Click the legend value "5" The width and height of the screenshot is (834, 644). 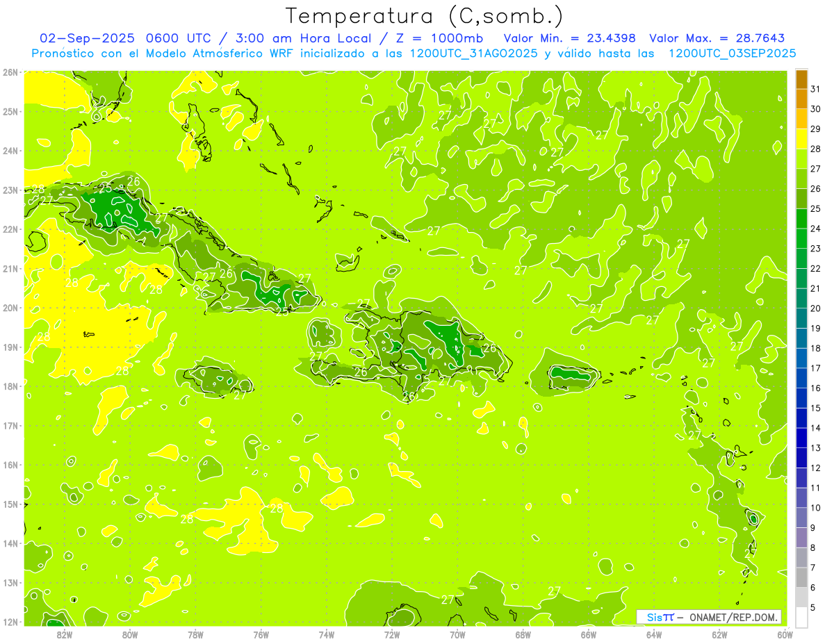[x=813, y=608]
